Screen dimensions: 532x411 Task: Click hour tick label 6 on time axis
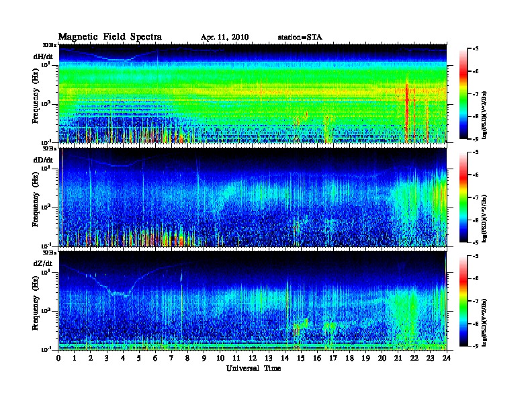(156, 358)
